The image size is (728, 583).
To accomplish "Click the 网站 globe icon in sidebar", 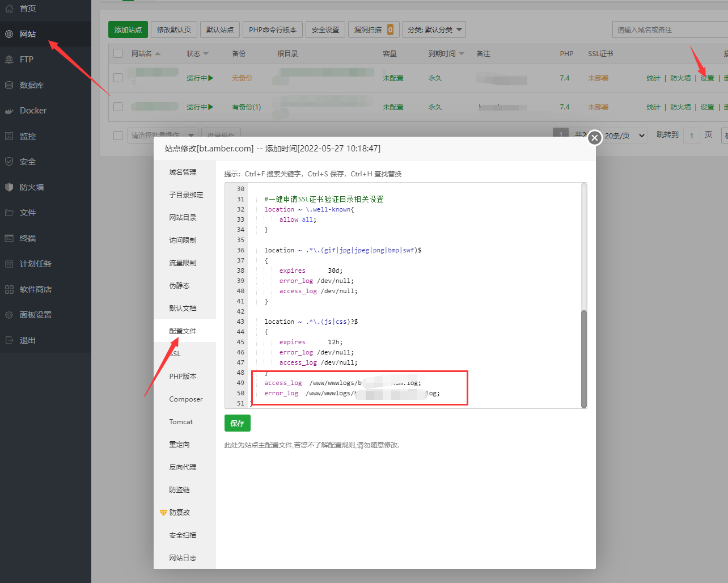I will coord(9,34).
